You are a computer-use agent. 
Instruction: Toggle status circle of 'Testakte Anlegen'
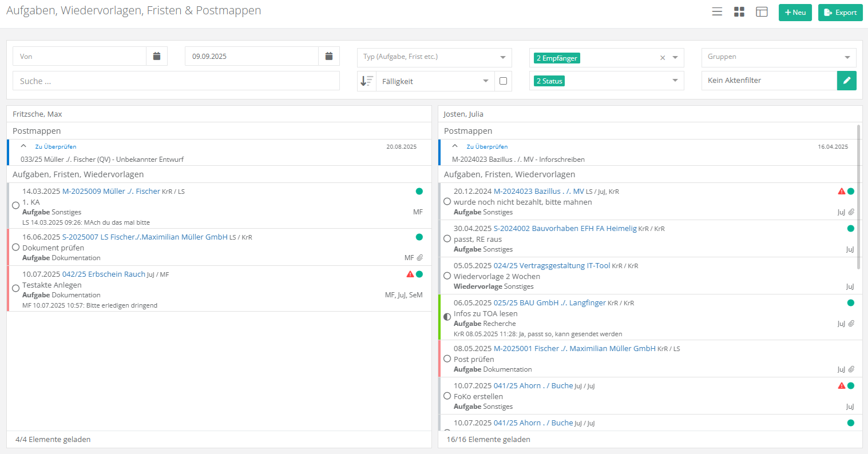click(16, 288)
